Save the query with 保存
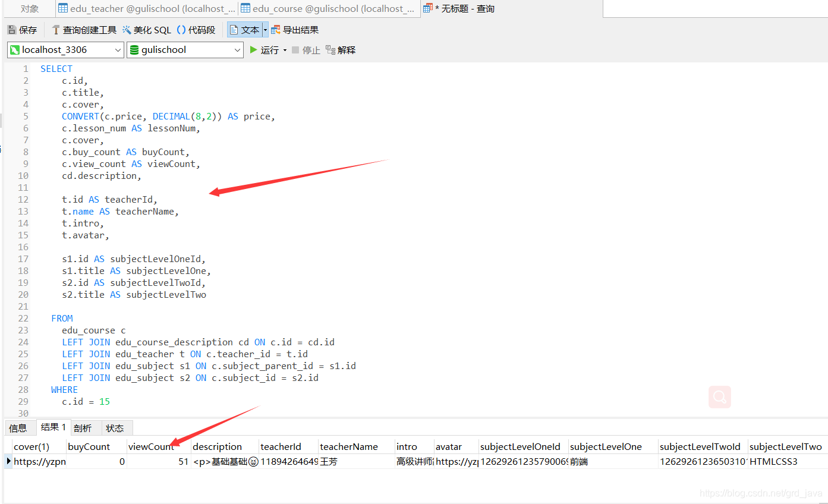Image resolution: width=828 pixels, height=504 pixels. tap(22, 30)
